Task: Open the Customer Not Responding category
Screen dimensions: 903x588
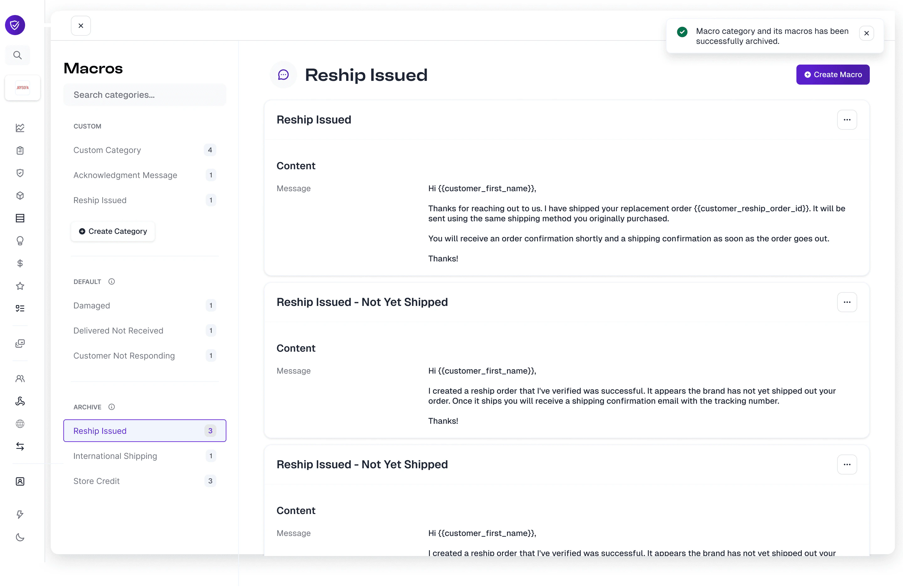Action: pyautogui.click(x=145, y=356)
